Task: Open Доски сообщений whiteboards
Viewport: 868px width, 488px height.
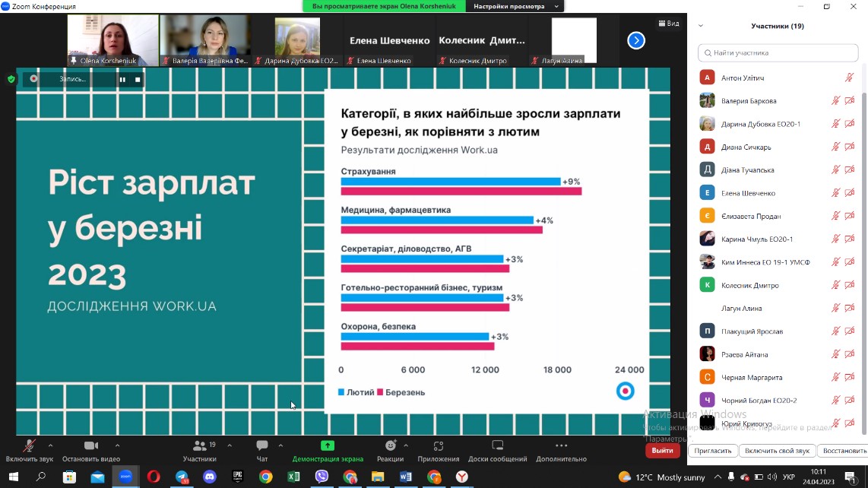Action: pyautogui.click(x=498, y=451)
